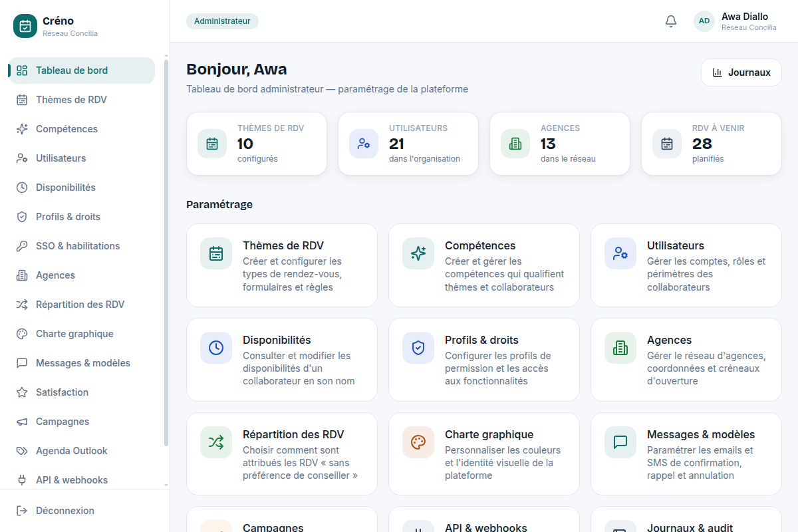Viewport: 798px width, 532px height.
Task: Click API & webhooks sidebar plug icon
Action: point(22,480)
